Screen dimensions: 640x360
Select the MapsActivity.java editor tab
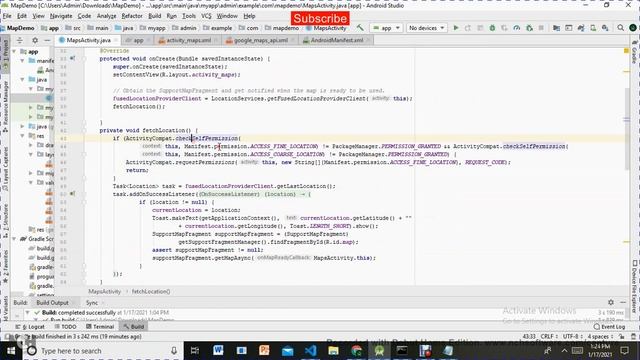(x=88, y=40)
